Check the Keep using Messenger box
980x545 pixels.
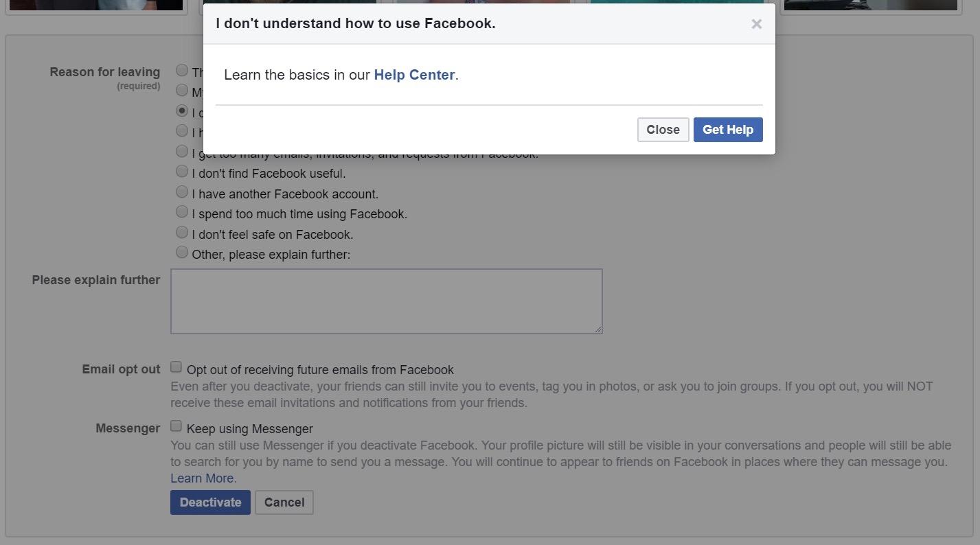[176, 426]
